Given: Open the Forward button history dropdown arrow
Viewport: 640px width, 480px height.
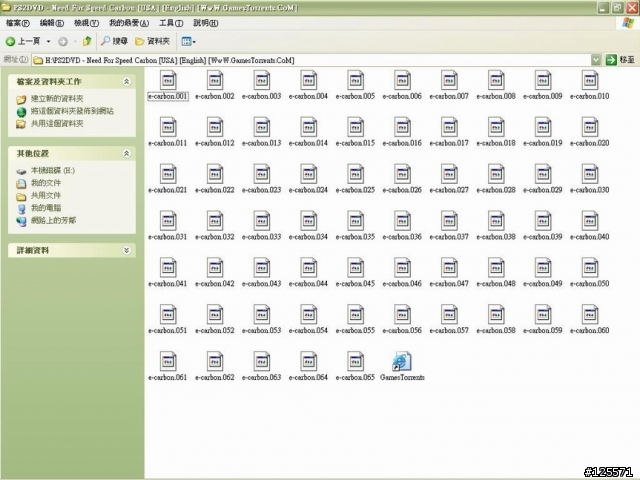Looking at the screenshot, I should coord(75,41).
